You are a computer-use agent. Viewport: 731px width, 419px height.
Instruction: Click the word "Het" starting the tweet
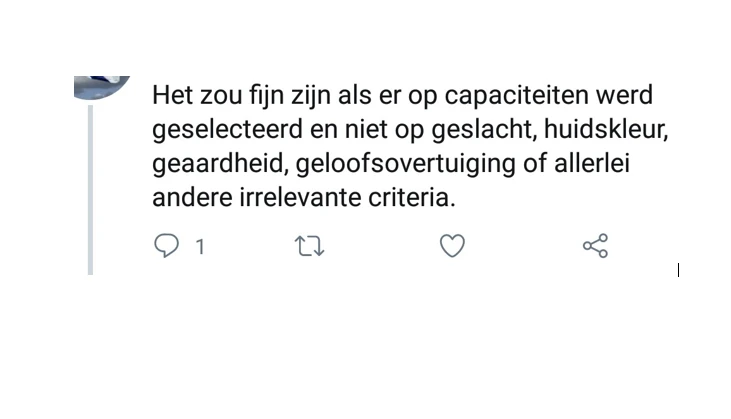172,95
